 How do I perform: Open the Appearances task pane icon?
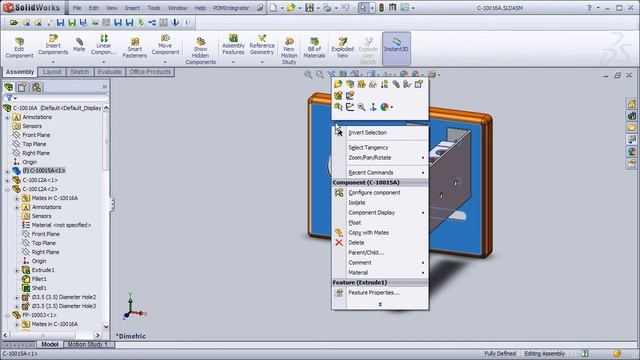pos(631,152)
